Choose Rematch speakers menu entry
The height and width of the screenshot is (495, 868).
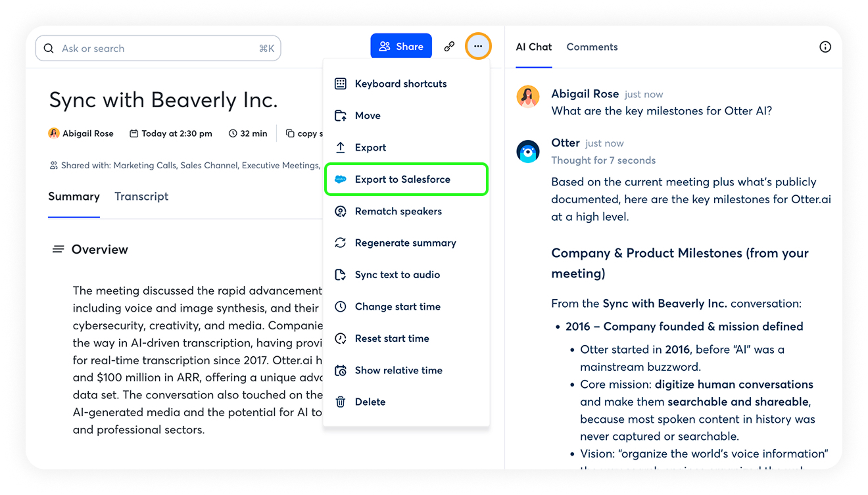coord(398,212)
